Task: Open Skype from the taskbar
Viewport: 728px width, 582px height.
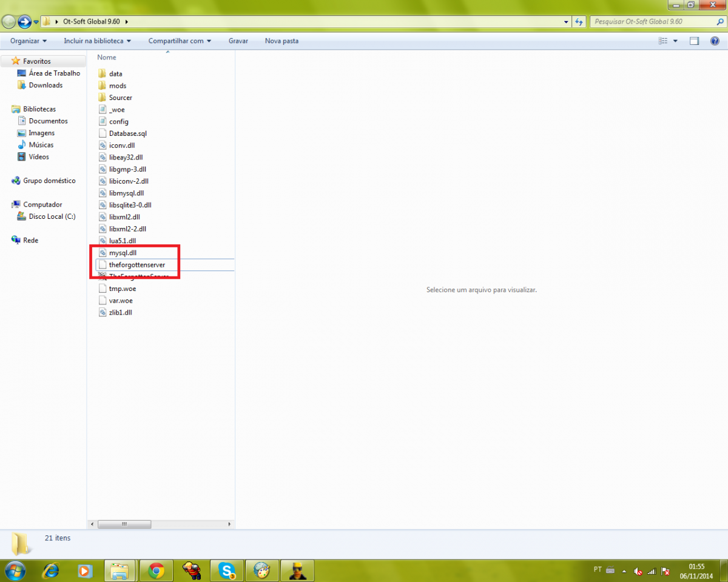Action: pyautogui.click(x=227, y=570)
